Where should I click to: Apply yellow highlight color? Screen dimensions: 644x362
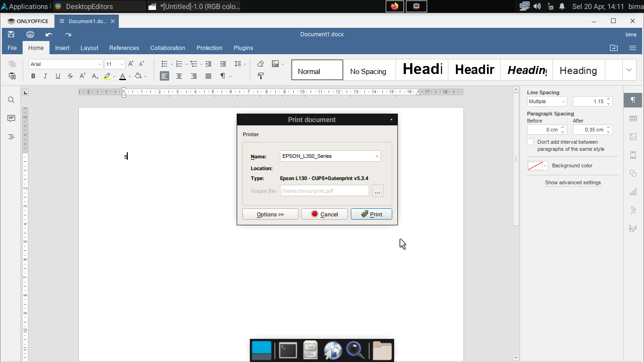(x=107, y=76)
